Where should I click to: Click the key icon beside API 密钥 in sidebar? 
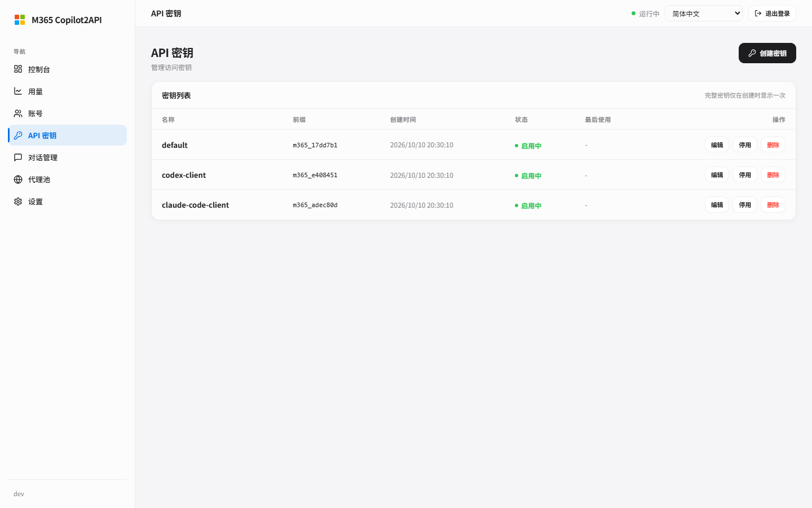click(18, 135)
